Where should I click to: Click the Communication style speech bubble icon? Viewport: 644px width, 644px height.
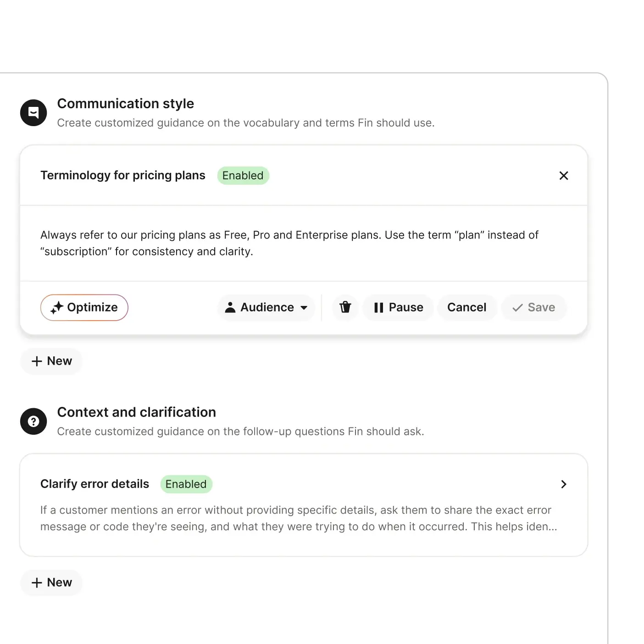33,112
